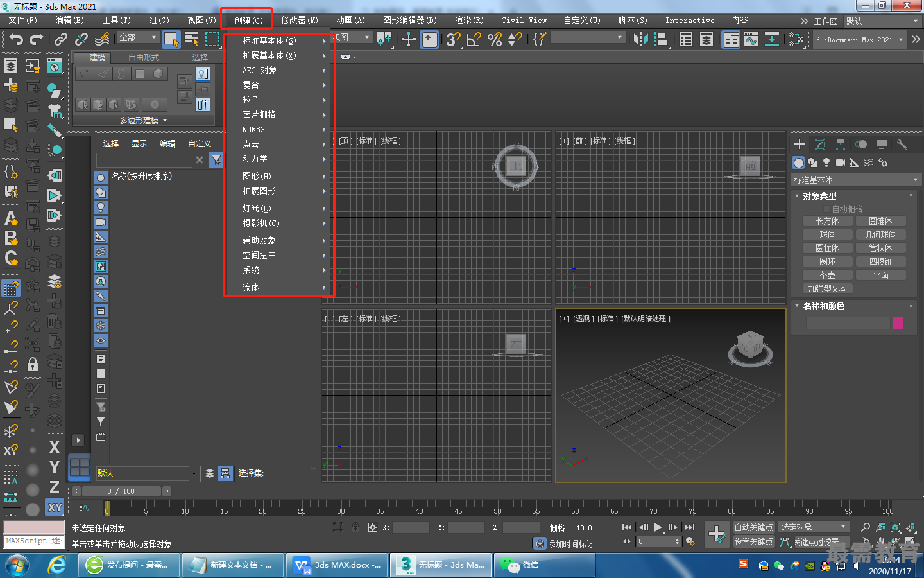924x578 pixels.
Task: Open Select by Name list icon
Action: (191, 39)
